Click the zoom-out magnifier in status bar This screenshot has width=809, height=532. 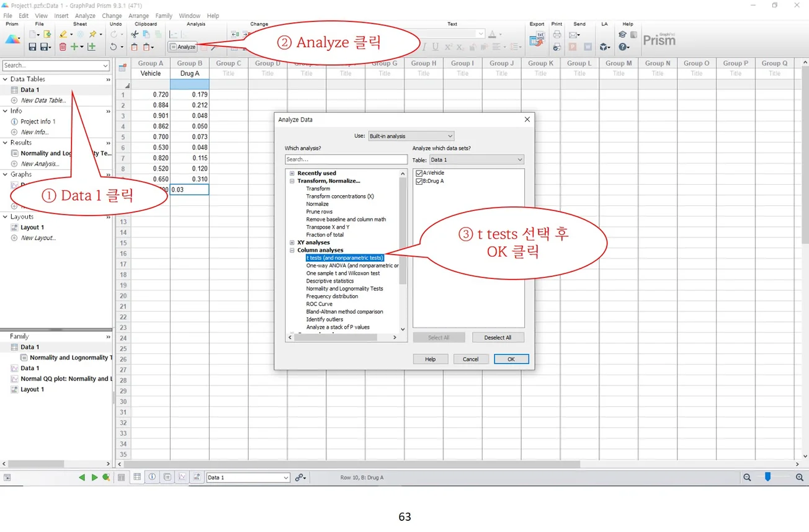point(747,477)
